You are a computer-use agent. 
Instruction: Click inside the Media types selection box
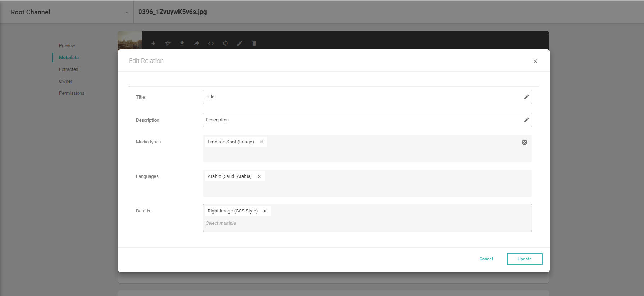click(367, 149)
